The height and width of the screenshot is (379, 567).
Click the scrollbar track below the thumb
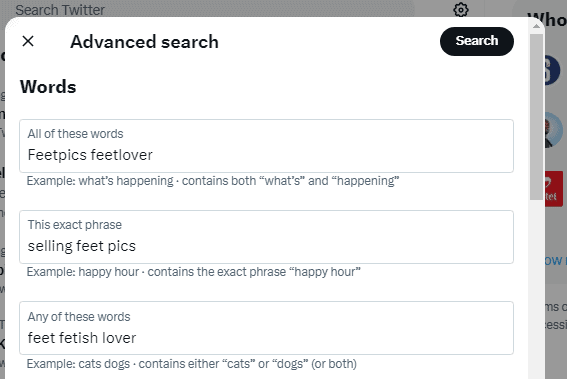(536, 289)
